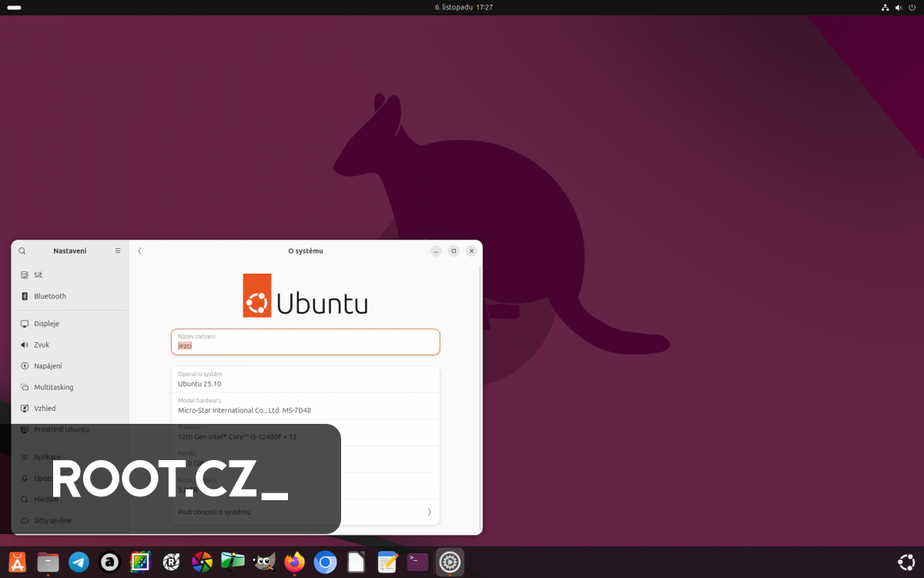Click the speaker icon next to Zvuk
The image size is (924, 578).
[x=25, y=345]
